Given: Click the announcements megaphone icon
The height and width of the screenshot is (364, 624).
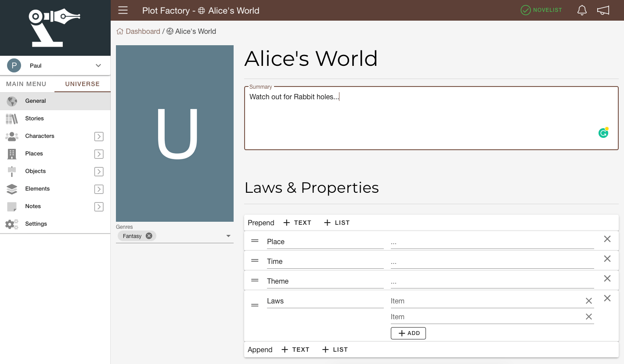Looking at the screenshot, I should 603,10.
